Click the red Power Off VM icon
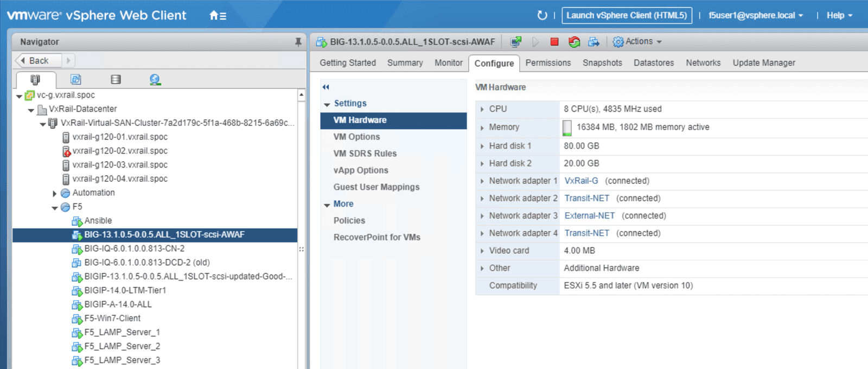Screen dimensions: 868x369 click(554, 42)
